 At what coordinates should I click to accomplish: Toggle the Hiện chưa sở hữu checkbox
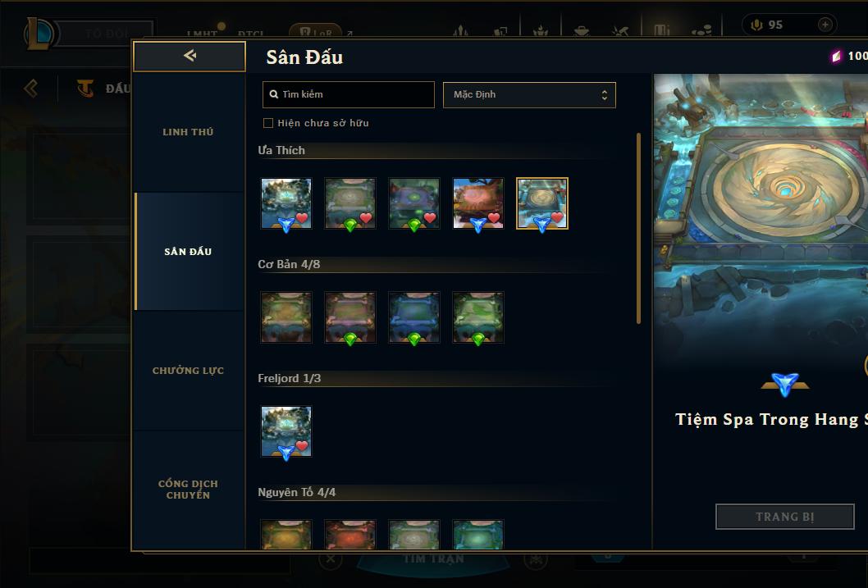pos(268,123)
